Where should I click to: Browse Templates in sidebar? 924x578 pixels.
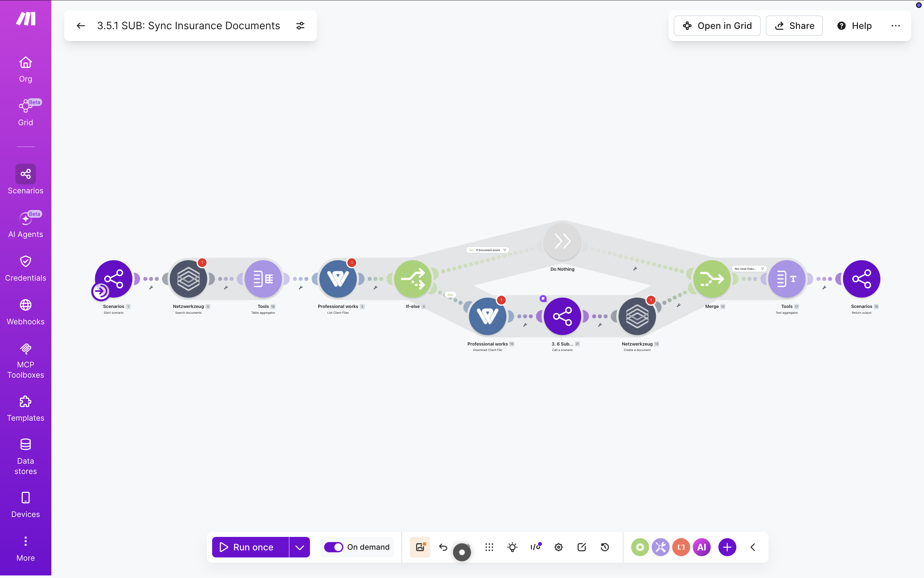[26, 409]
